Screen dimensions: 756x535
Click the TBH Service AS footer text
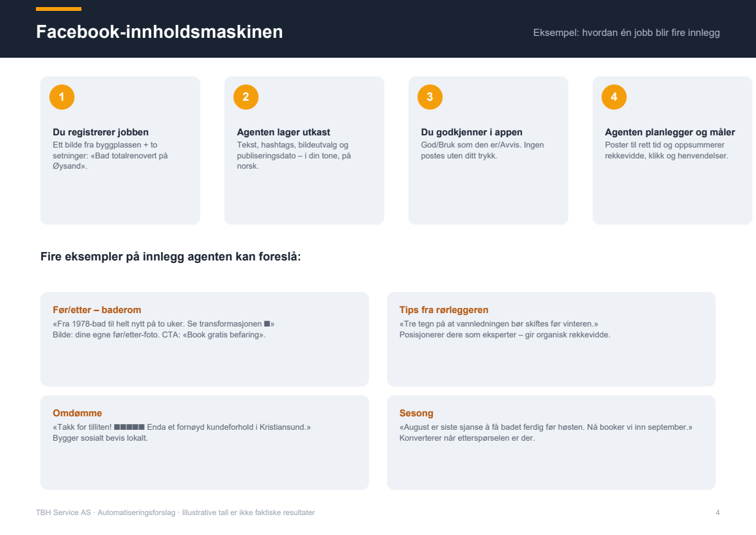176,513
